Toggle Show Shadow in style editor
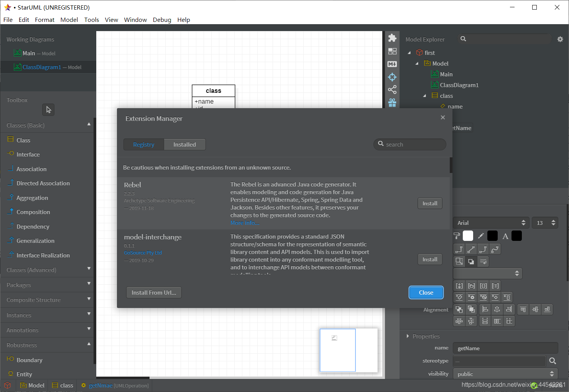 [x=471, y=262]
